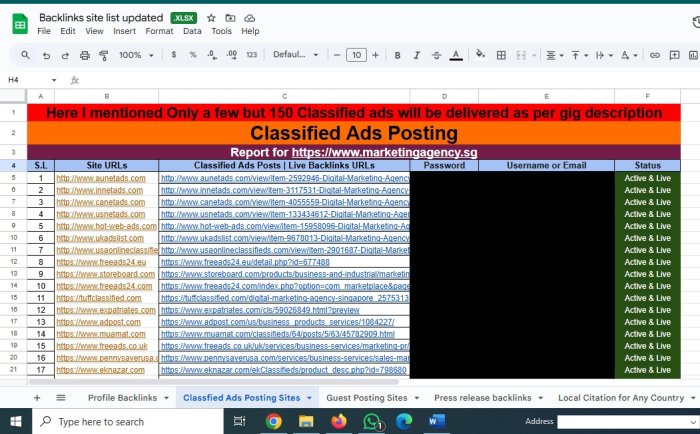Open the search menus magnifier tool
This screenshot has width=700, height=434.
[x=25, y=55]
